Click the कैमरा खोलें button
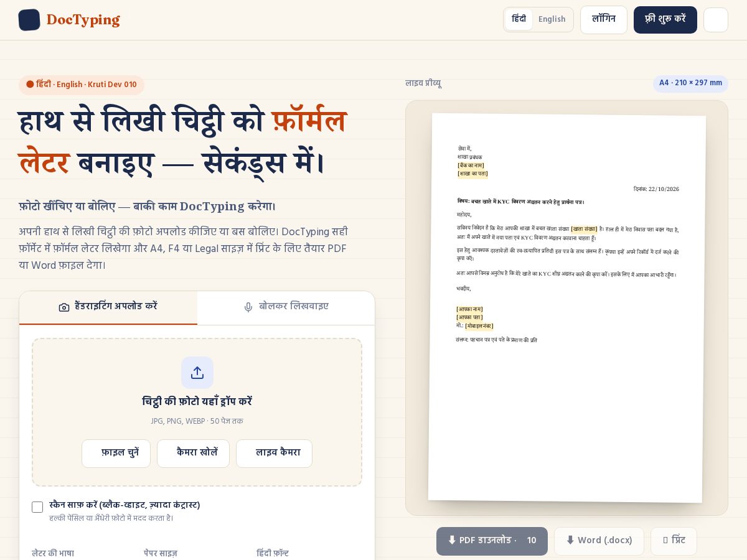Image resolution: width=747 pixels, height=560 pixels. pyautogui.click(x=193, y=454)
